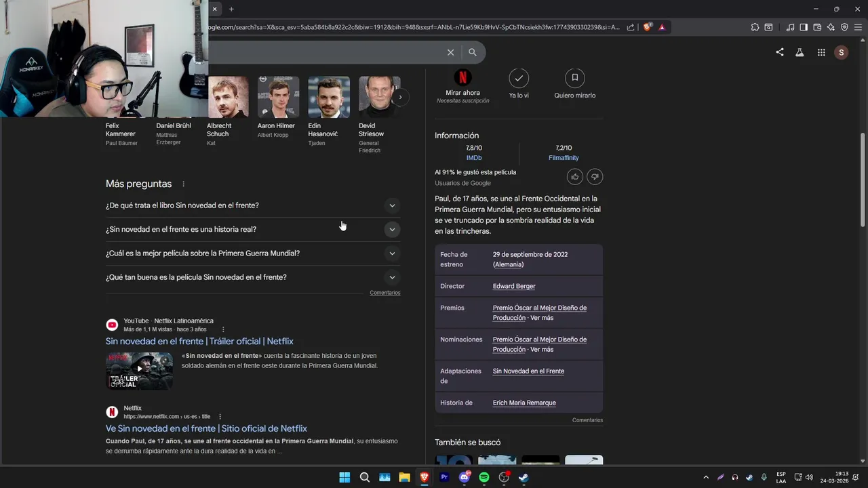
Task: Open Edward Berger director link
Action: (x=514, y=286)
